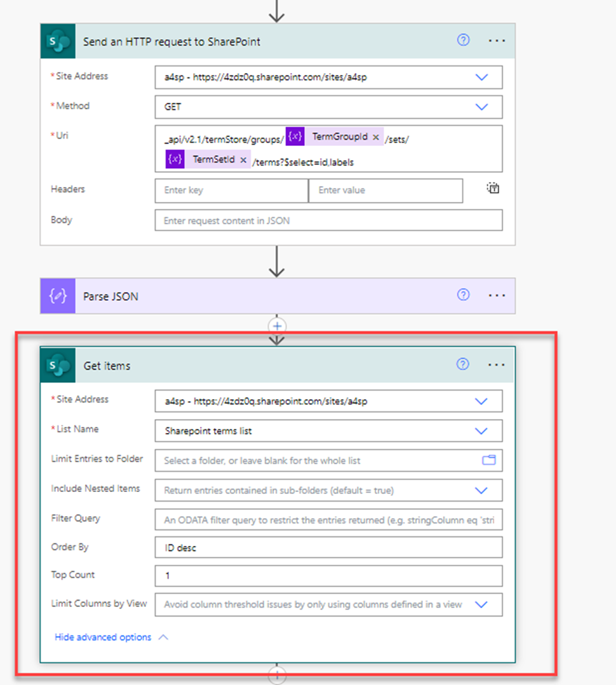Open the List Name dropdown
The height and width of the screenshot is (685, 616).
tap(481, 430)
